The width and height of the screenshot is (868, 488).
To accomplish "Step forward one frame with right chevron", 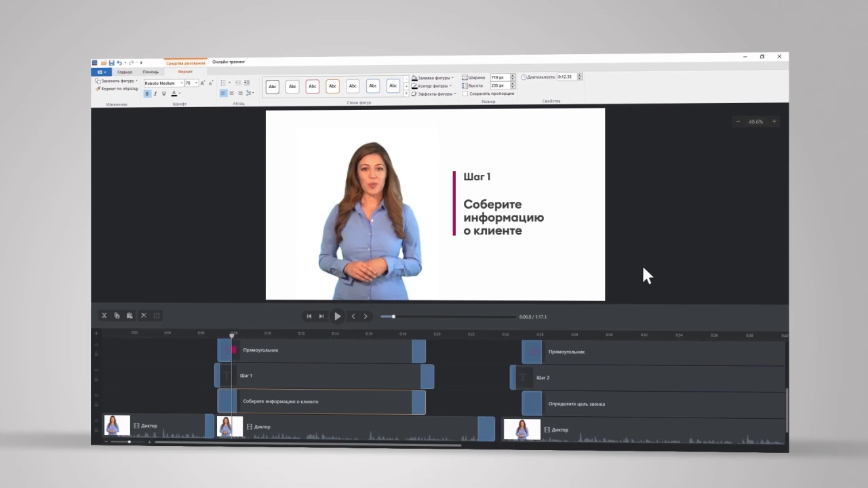I will (366, 317).
